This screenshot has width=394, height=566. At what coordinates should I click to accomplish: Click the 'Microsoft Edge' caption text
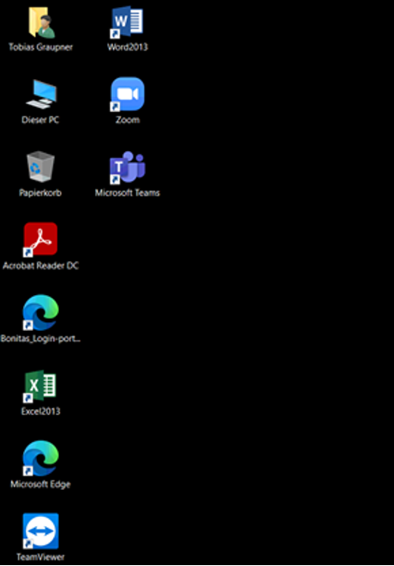40,484
